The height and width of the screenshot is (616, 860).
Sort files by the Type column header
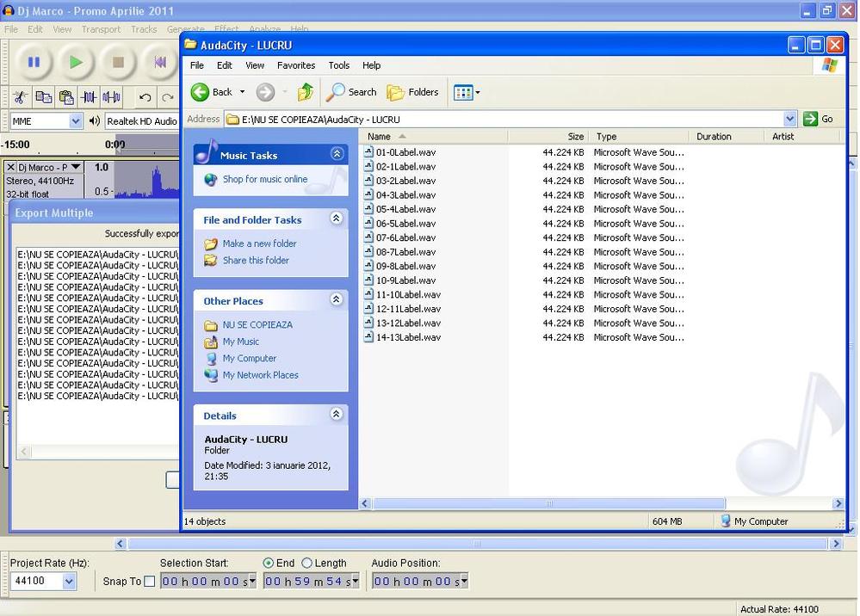tap(639, 137)
